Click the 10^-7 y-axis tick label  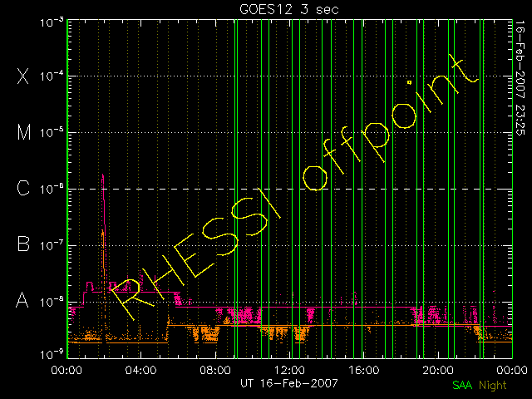pos(52,245)
